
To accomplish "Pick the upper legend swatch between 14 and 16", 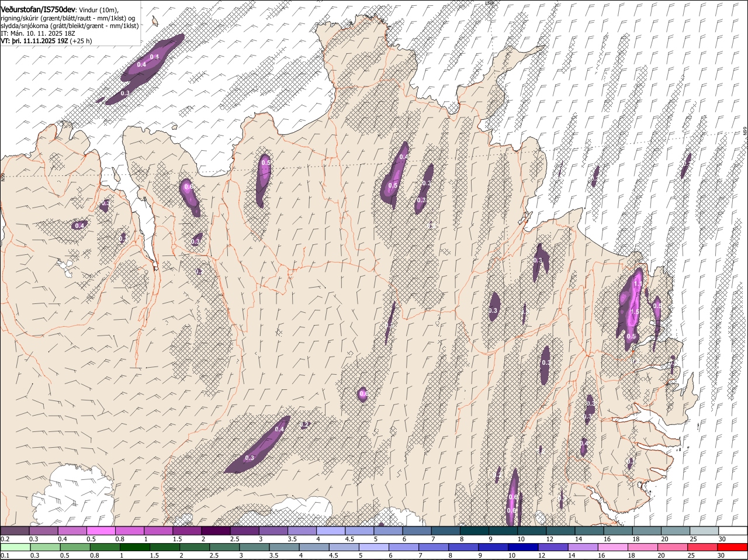I will coord(590,530).
